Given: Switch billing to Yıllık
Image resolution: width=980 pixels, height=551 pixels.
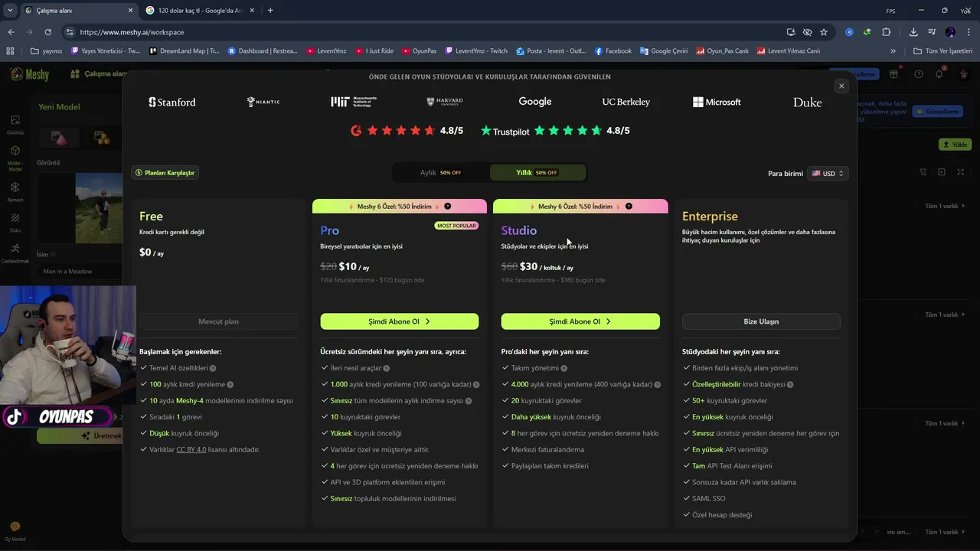Looking at the screenshot, I should pyautogui.click(x=537, y=173).
